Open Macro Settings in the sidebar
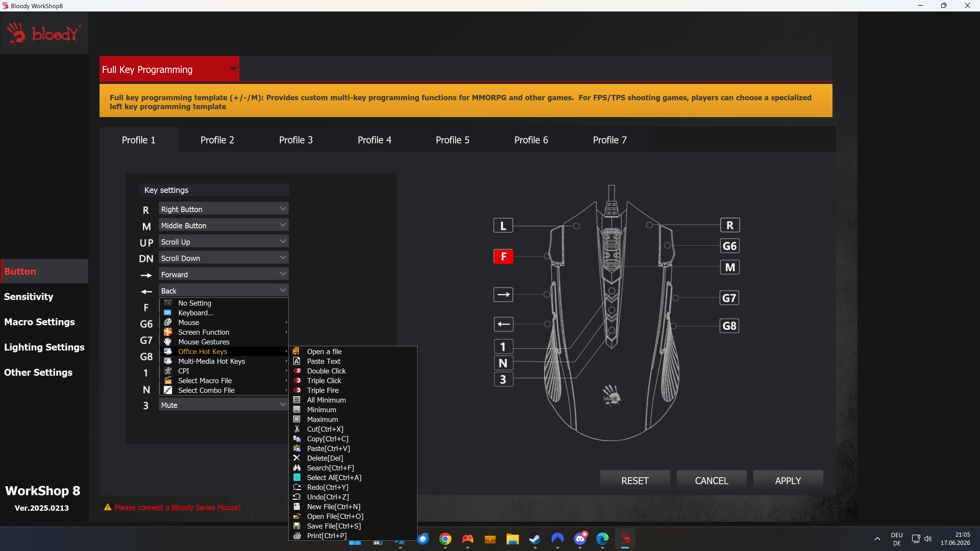980x551 pixels. pos(44,322)
